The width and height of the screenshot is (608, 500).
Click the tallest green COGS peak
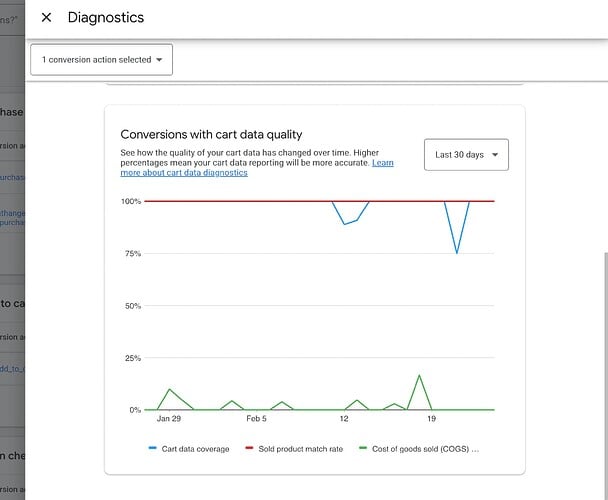point(419,376)
